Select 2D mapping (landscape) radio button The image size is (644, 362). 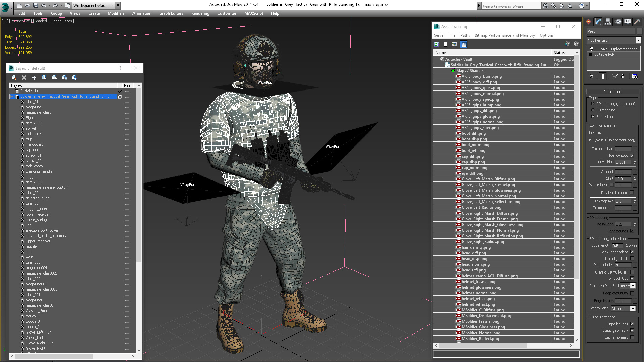(x=593, y=104)
